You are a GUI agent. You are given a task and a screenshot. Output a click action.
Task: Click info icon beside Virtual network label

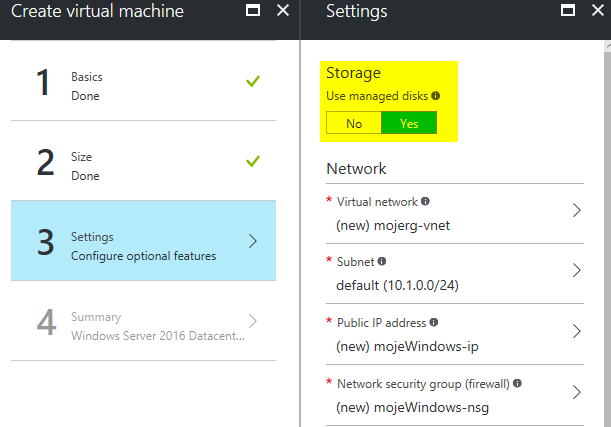coord(426,201)
